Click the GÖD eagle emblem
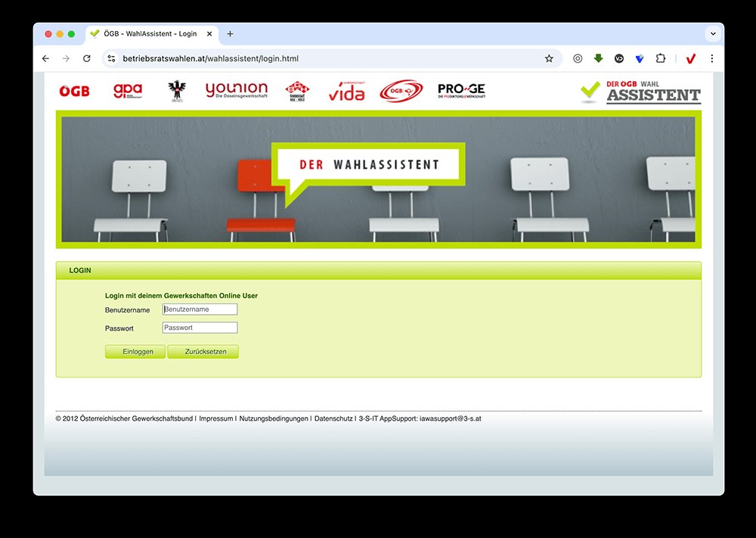756x538 pixels. pyautogui.click(x=175, y=90)
